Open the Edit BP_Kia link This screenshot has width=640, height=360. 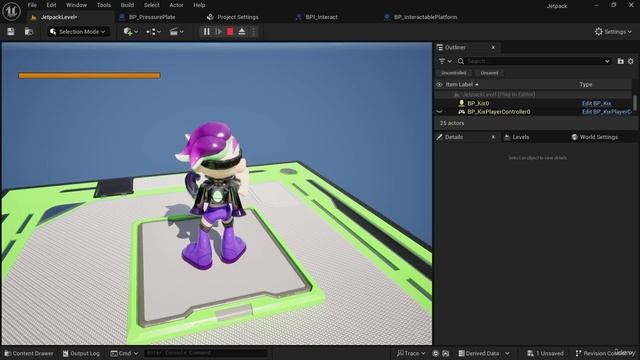point(596,103)
